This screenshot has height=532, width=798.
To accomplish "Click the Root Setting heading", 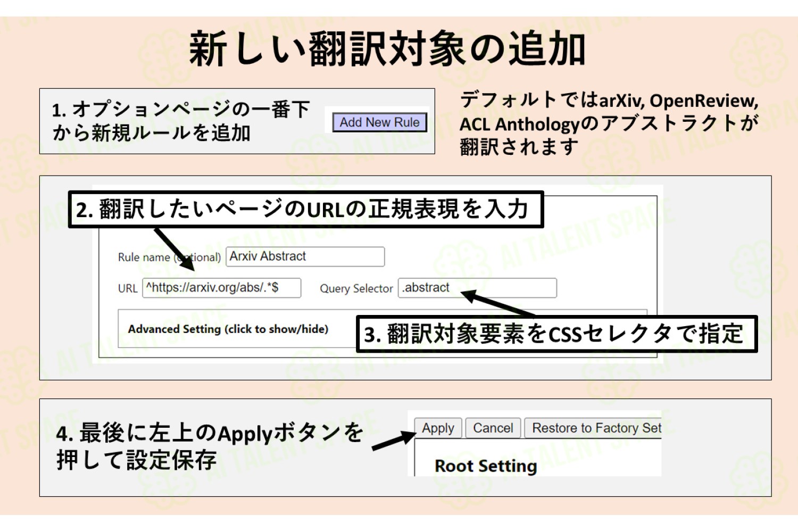I will pos(486,466).
